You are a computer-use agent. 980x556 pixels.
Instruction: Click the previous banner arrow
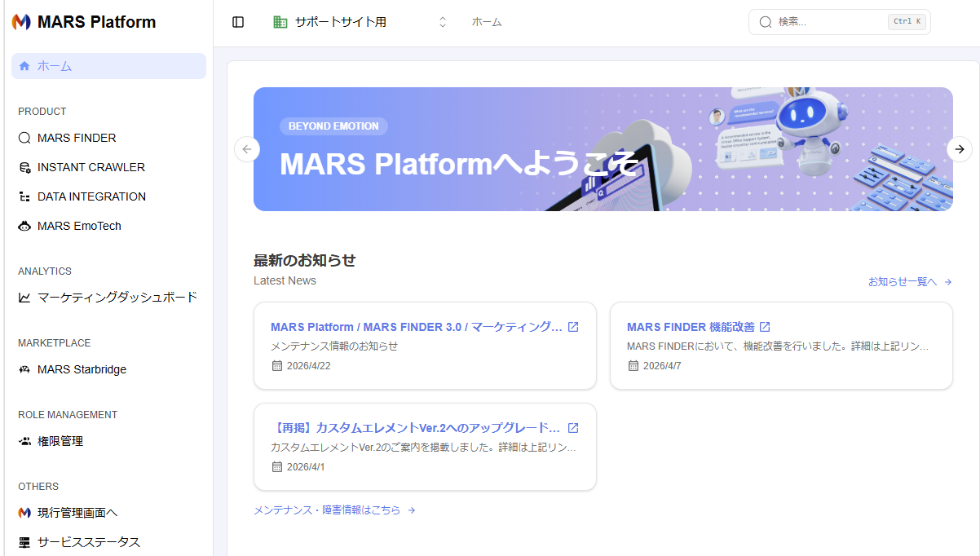click(246, 149)
